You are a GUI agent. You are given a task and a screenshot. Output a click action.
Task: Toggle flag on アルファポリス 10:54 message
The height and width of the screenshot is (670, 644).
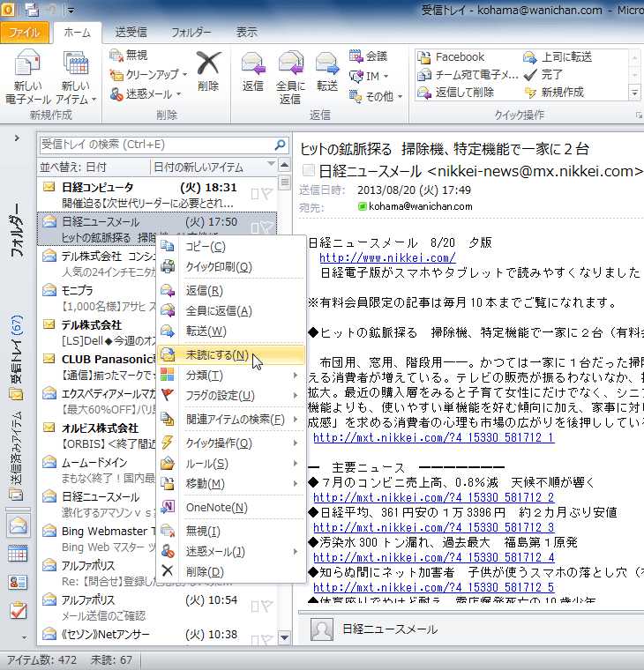pyautogui.click(x=267, y=607)
